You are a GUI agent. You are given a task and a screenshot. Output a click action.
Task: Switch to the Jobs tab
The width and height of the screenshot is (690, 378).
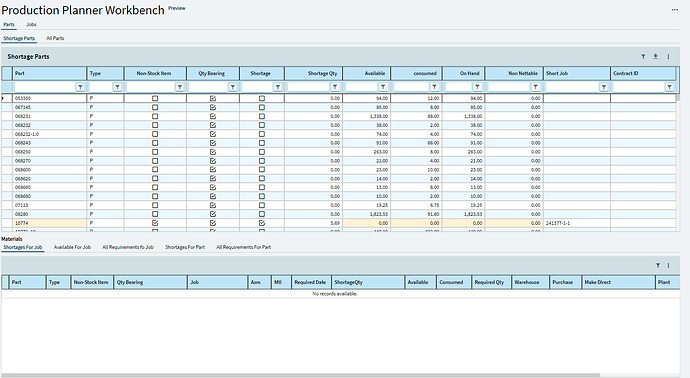(x=31, y=25)
